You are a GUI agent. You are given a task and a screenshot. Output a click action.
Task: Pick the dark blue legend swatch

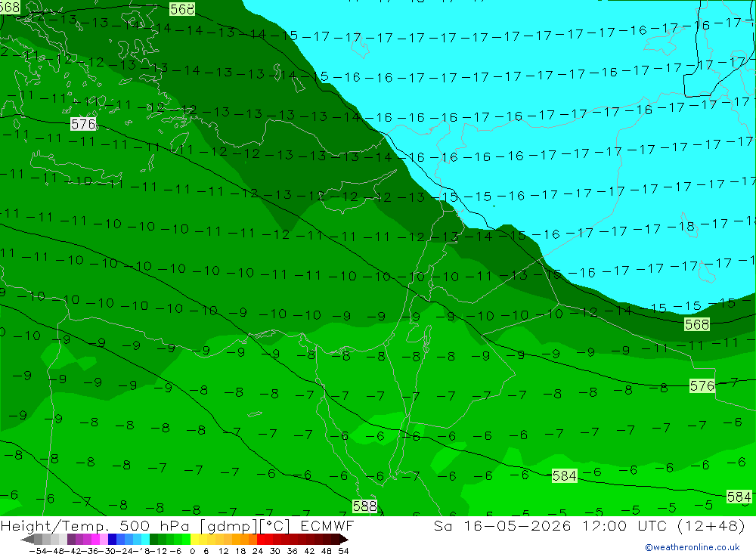point(113,539)
